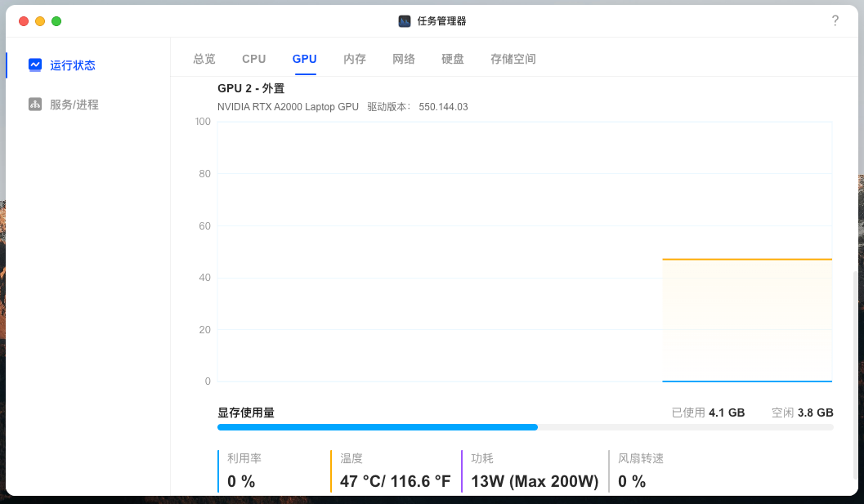Click the 显存使用量 blue progress bar
The height and width of the screenshot is (504, 864).
tap(378, 427)
